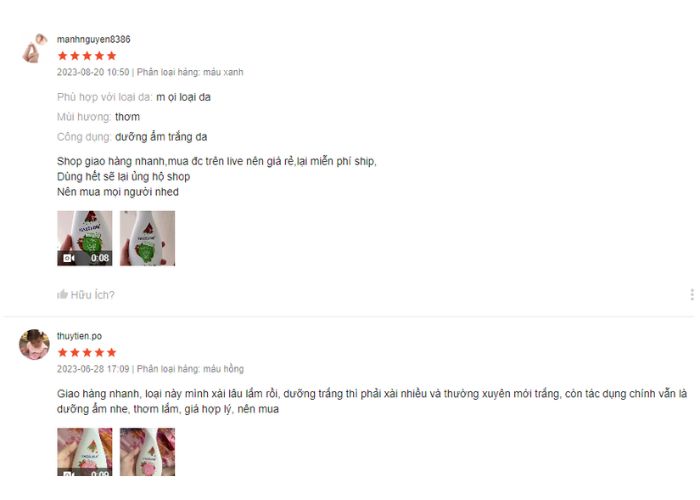Open thuytien.po's second pink bottle photo
The image size is (700, 500).
(x=147, y=452)
